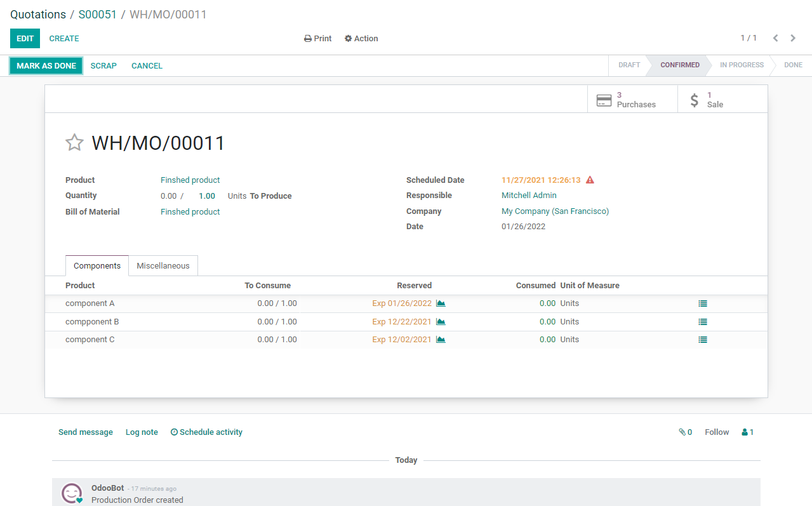Click Log note in chatter
Screen dimensions: 812x506
click(x=142, y=432)
